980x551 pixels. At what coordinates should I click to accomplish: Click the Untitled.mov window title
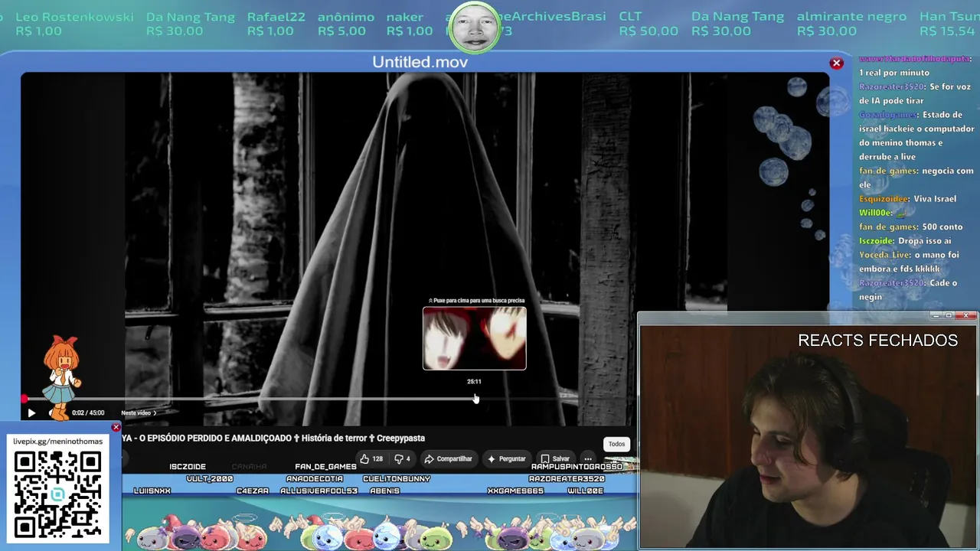tap(420, 62)
